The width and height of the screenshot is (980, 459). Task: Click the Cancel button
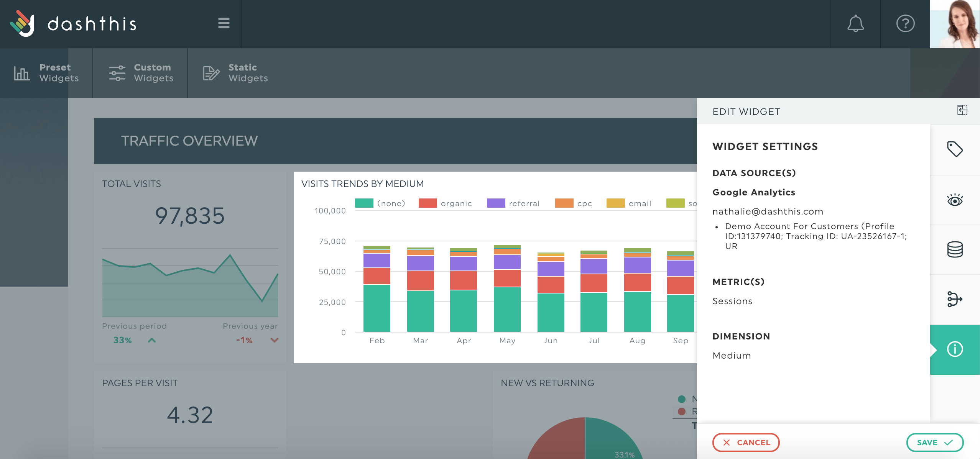(x=746, y=443)
